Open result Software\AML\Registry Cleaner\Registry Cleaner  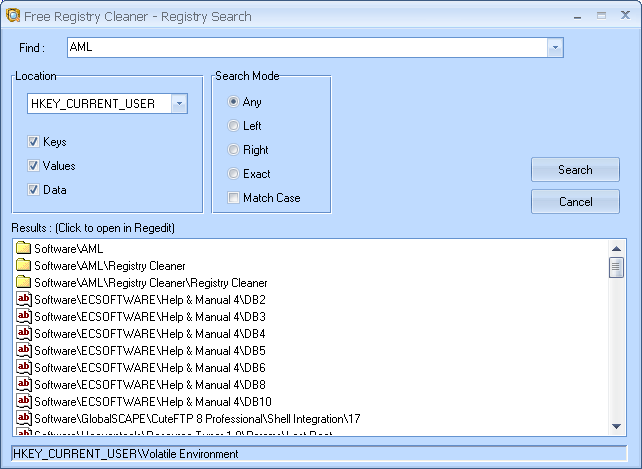point(151,283)
